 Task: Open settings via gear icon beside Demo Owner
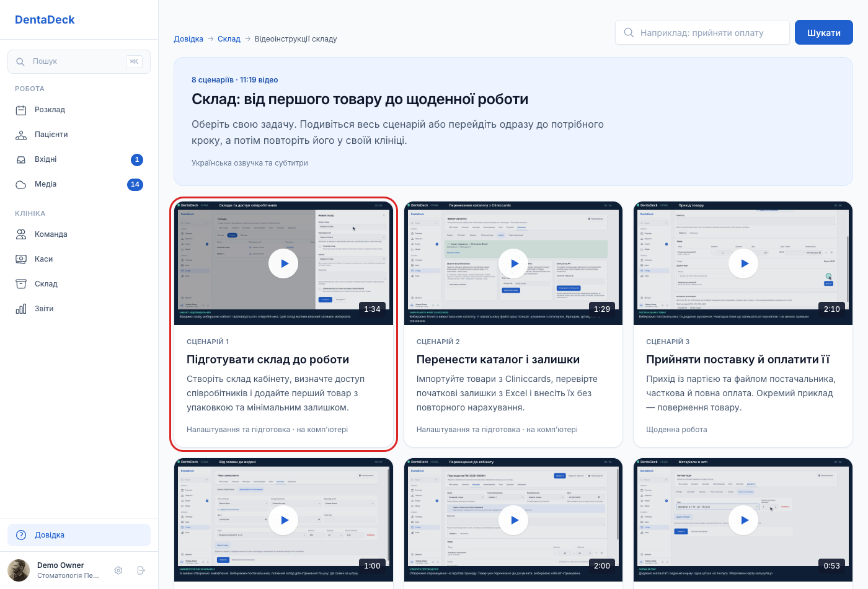point(118,570)
